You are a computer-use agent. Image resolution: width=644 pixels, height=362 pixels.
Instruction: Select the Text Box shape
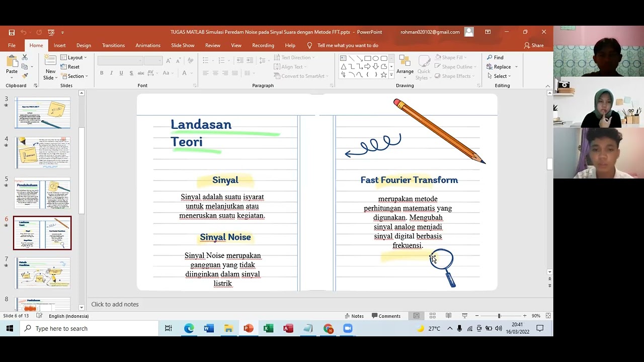click(344, 58)
